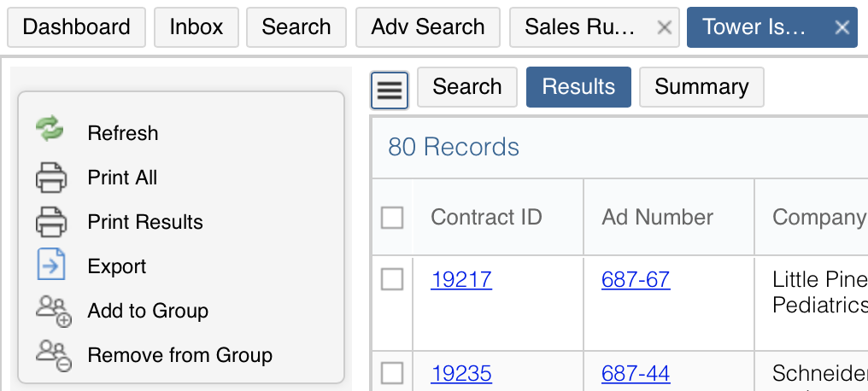
Task: Tick the checkbox for contract 19235
Action: pyautogui.click(x=392, y=374)
